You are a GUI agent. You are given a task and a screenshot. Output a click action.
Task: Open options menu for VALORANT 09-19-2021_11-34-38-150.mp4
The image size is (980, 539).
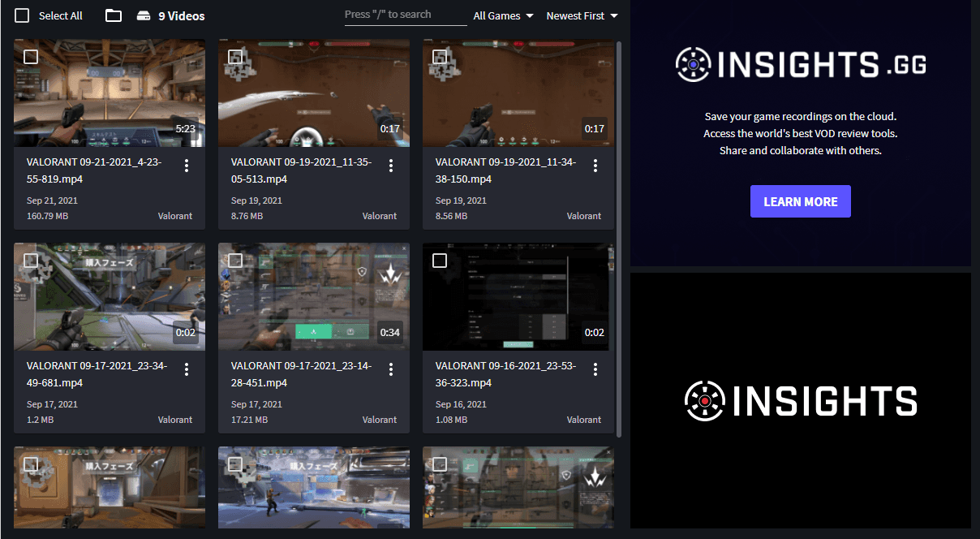595,166
